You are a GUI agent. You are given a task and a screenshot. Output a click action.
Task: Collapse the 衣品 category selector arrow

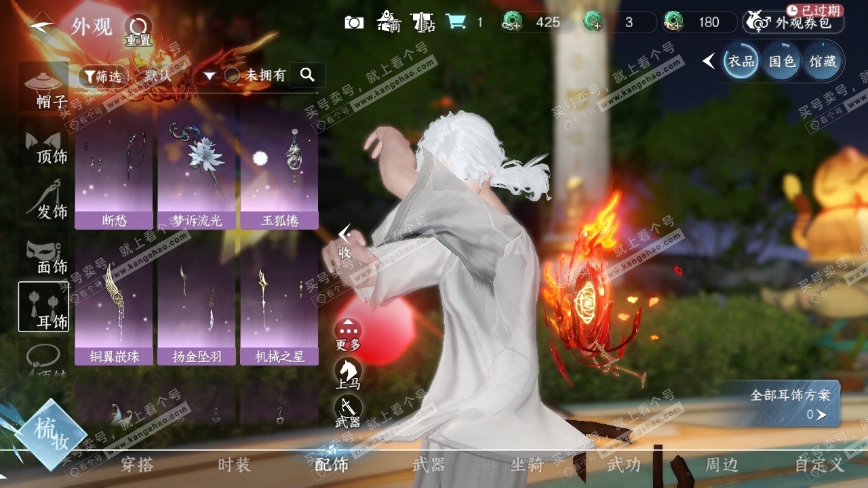coord(709,62)
